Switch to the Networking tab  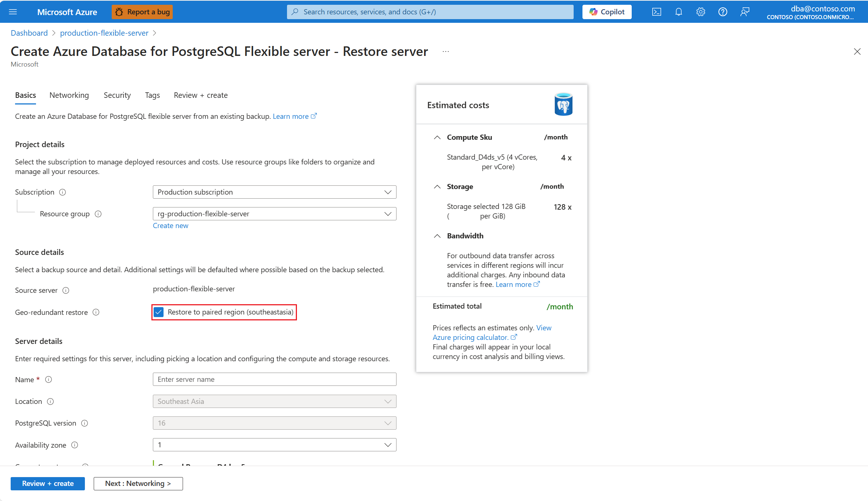69,95
